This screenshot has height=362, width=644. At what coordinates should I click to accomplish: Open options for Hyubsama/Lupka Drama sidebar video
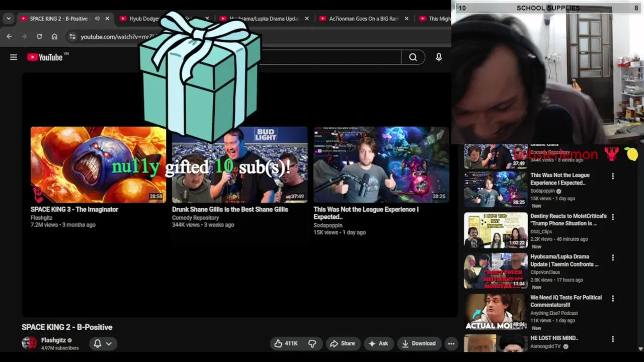pyautogui.click(x=613, y=258)
